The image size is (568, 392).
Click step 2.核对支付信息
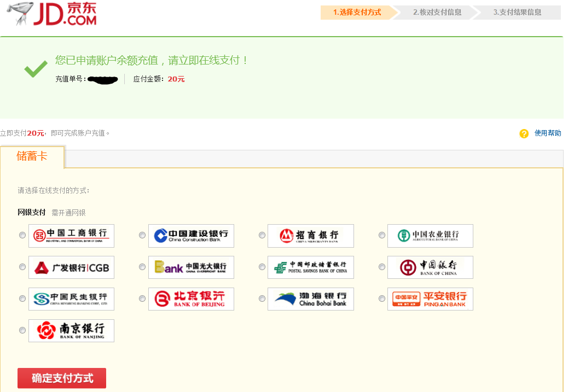[437, 13]
